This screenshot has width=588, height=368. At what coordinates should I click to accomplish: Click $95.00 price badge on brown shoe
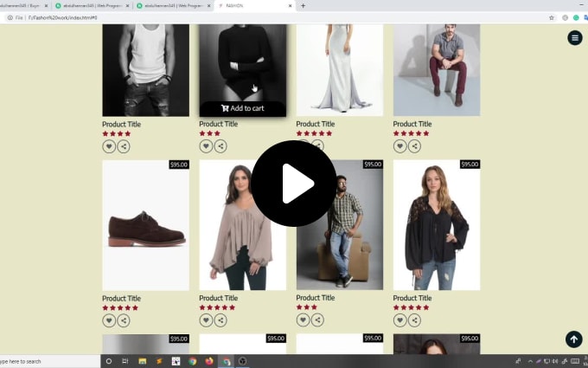coord(179,165)
